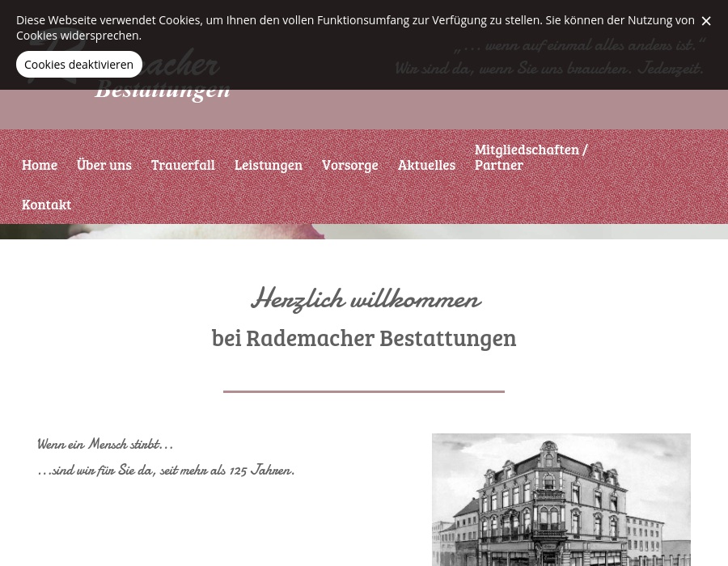The image size is (728, 566).
Task: Click the slogan wenn auf einmal alles anders ist
Action: (578, 44)
